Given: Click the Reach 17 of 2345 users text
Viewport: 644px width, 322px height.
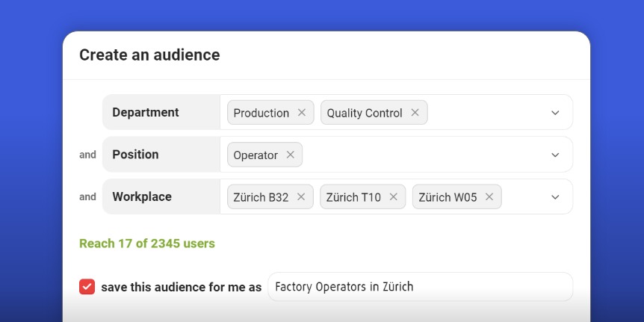Looking at the screenshot, I should pos(147,244).
